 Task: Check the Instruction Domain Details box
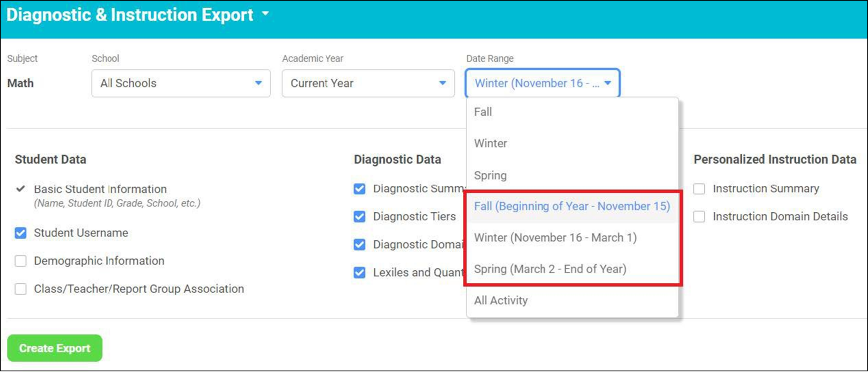tap(699, 217)
